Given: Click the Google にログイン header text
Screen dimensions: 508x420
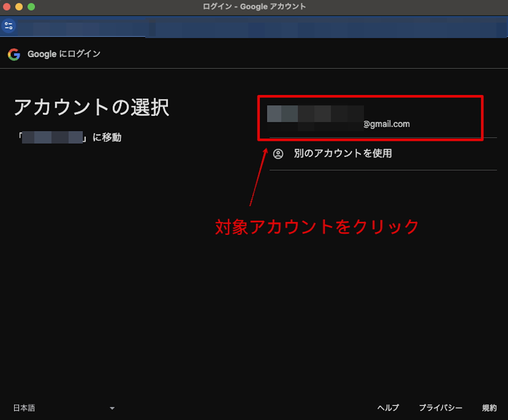Looking at the screenshot, I should (64, 54).
